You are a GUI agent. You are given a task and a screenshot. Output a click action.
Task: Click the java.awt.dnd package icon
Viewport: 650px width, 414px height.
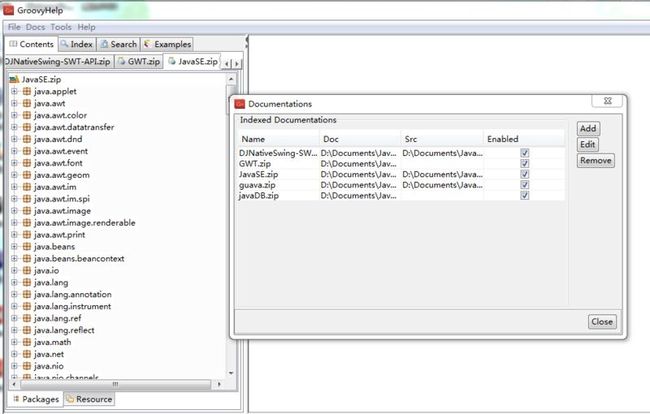(x=27, y=139)
